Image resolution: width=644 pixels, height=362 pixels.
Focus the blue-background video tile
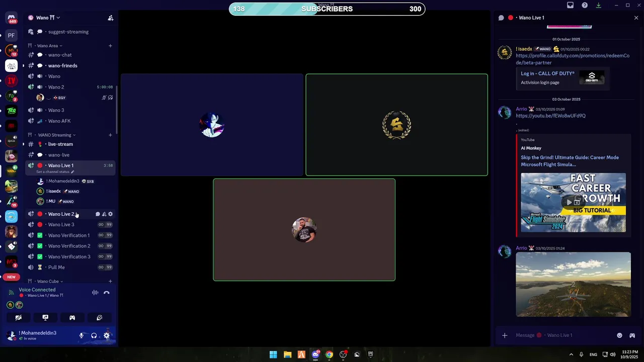click(212, 125)
